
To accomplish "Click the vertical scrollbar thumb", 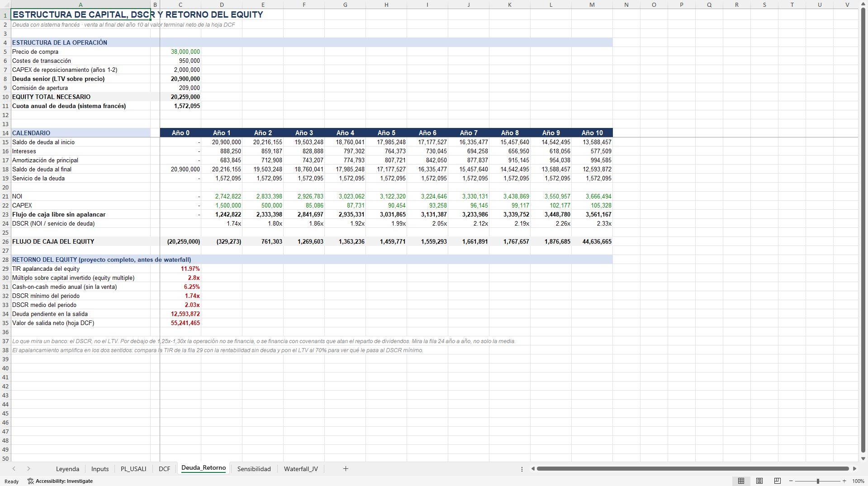I will [863, 230].
